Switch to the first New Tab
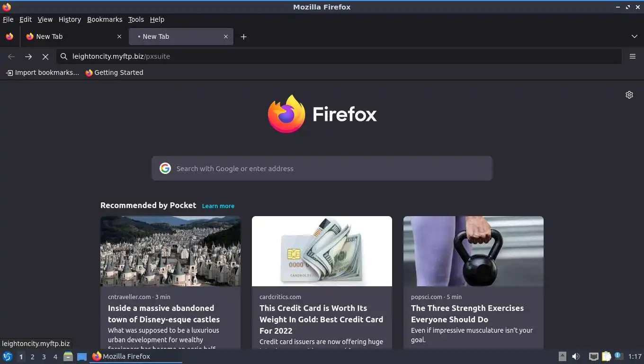This screenshot has width=644, height=364. coord(73,36)
